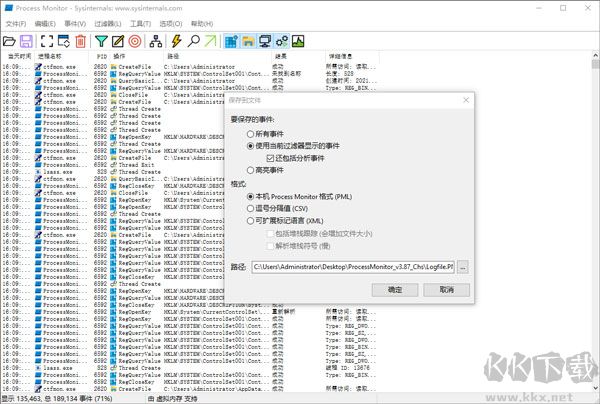
Task: Show the Process Tree icon
Action: (x=155, y=41)
